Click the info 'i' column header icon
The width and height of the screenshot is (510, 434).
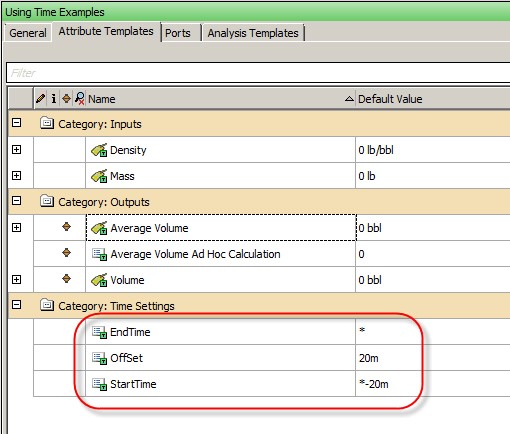54,99
